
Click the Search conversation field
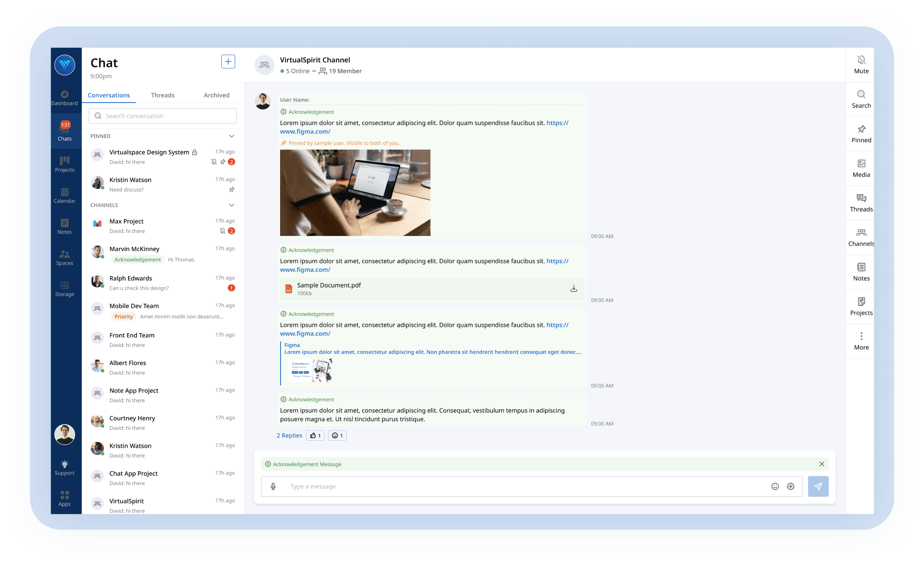point(163,116)
